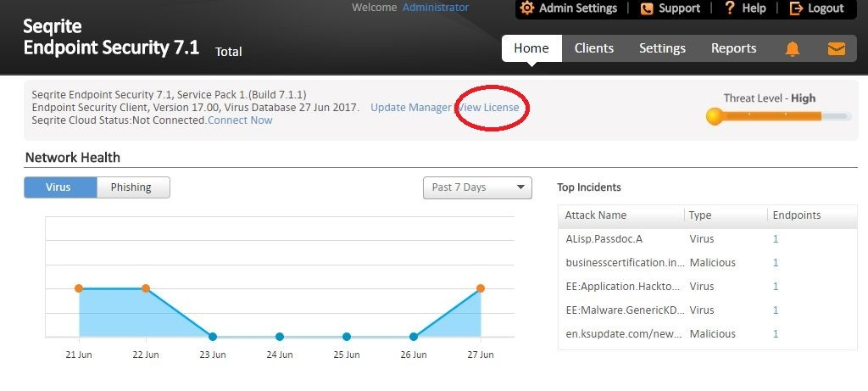Image resolution: width=868 pixels, height=391 pixels.
Task: Open endpoint count for en.ksupdate.com/new
Action: click(776, 334)
